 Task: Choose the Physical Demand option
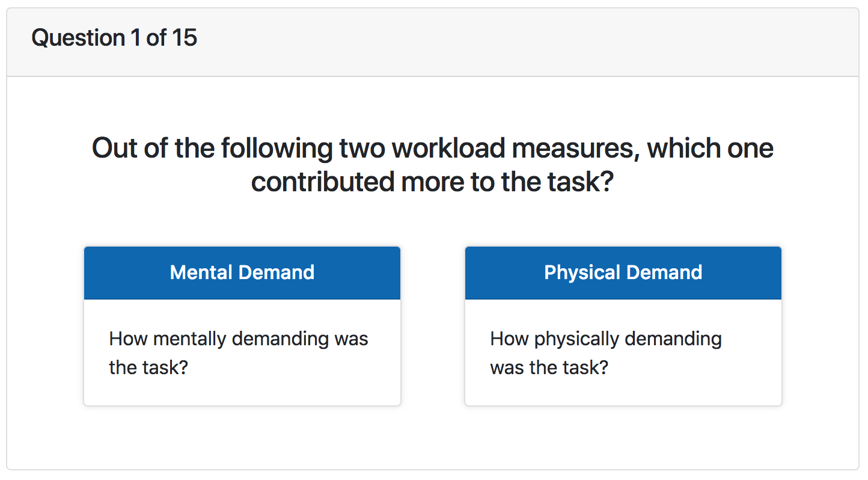pos(623,325)
